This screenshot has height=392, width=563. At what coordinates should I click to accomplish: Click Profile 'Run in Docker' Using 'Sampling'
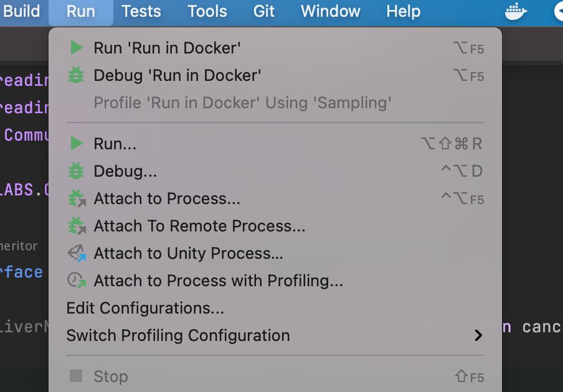275,103
